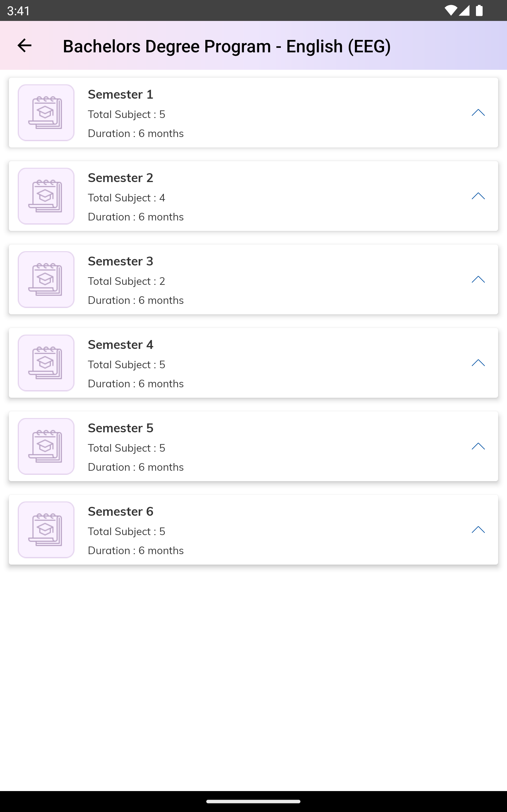Expand Semester 2 with chevron arrow
Screen dimensions: 507x812
(478, 196)
